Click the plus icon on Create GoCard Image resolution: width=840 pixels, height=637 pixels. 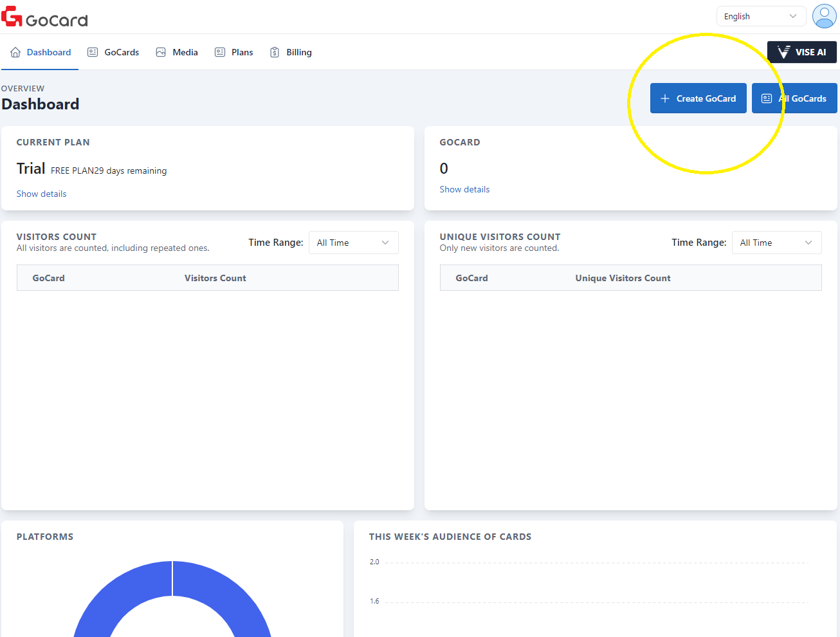click(665, 98)
